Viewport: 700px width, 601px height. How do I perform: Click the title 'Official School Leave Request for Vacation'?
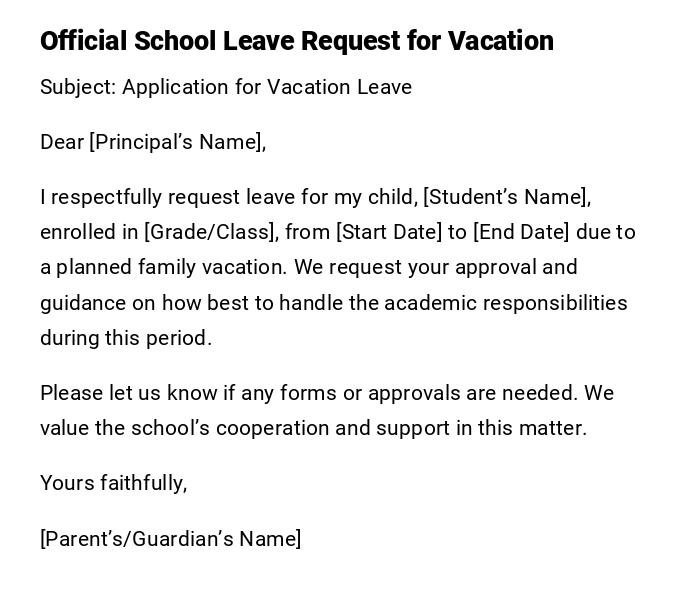[x=296, y=41]
